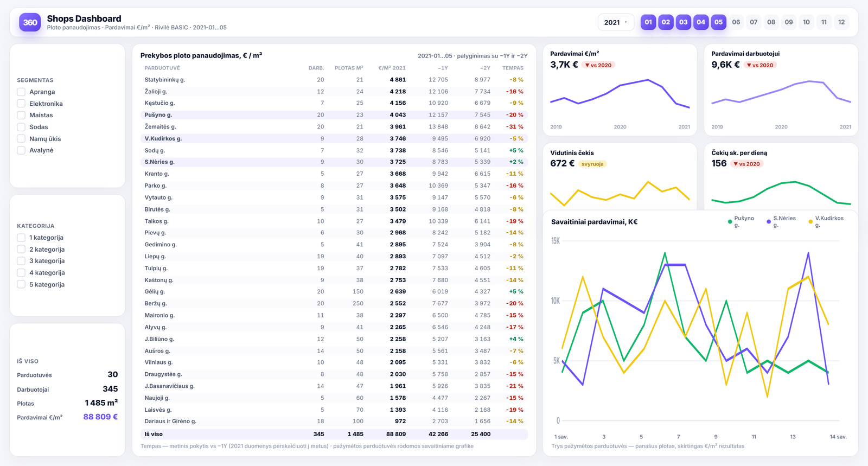Click the Parduotuvės 30 total

tap(67, 375)
